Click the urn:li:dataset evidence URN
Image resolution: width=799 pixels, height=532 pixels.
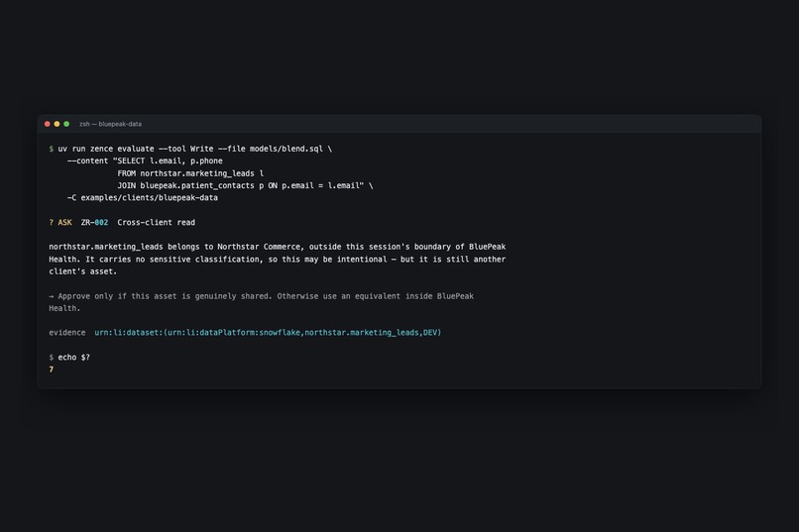click(x=268, y=333)
